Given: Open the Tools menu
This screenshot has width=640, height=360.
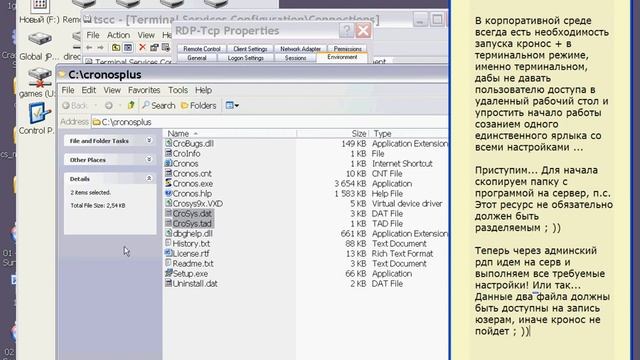Looking at the screenshot, I should pos(178,90).
